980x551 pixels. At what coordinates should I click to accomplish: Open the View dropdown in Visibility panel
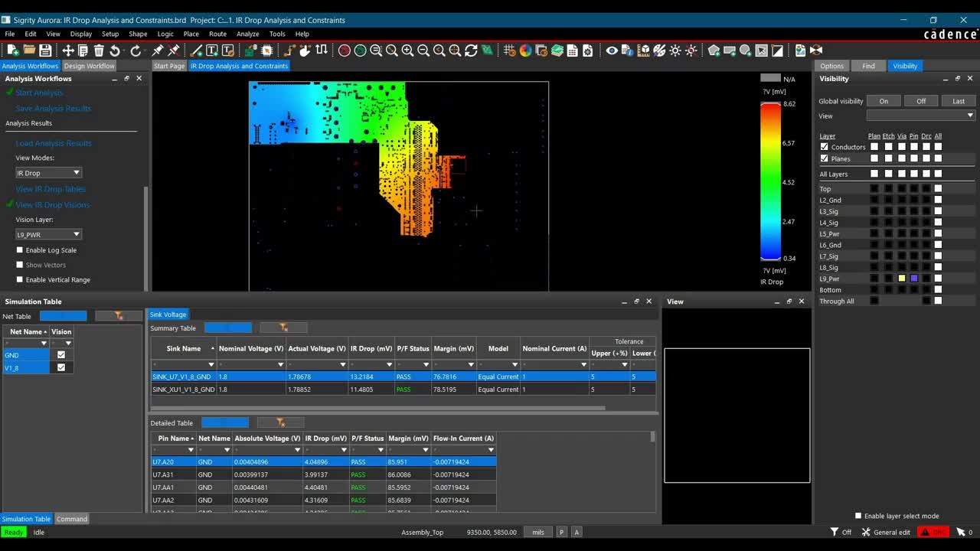click(x=921, y=116)
